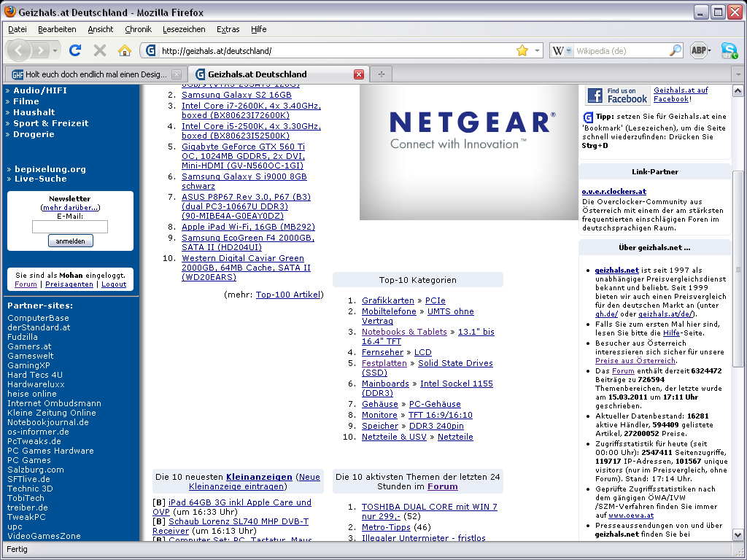Open the recent pages history dropdown arrow
Screen dimensions: 747x560
(55, 50)
